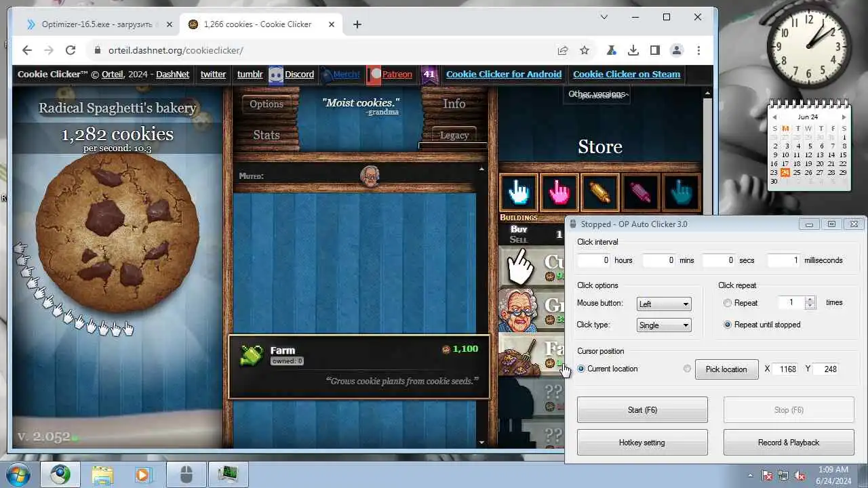The image size is (868, 488).
Task: Go to previous month in calendar gadget
Action: click(774, 117)
